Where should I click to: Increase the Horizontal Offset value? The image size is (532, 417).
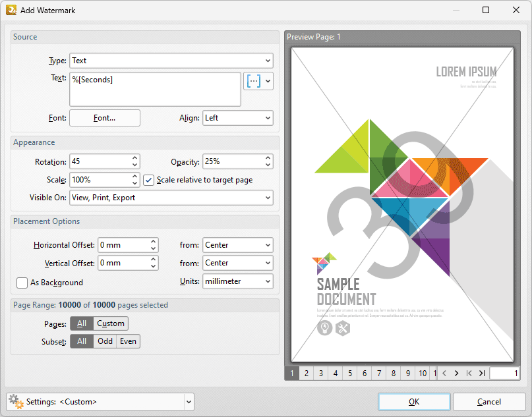pos(154,241)
